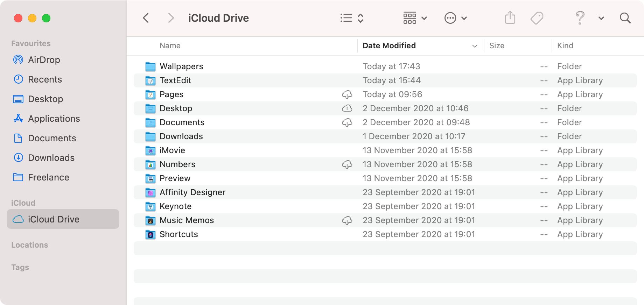Click the Downloads folder icon in the file list
The width and height of the screenshot is (644, 305).
tap(150, 136)
